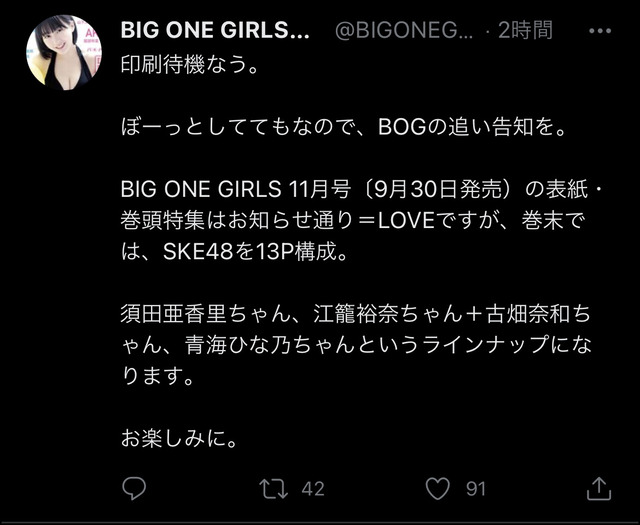Image resolution: width=640 pixels, height=525 pixels.
Task: Open the BIG ONE GIRLS profile avatar
Action: (x=64, y=53)
